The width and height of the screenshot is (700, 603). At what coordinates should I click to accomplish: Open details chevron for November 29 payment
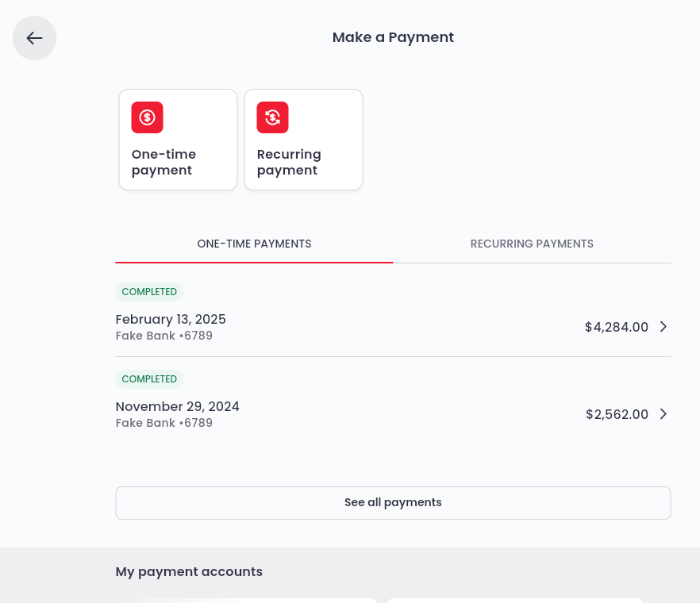pos(663,414)
